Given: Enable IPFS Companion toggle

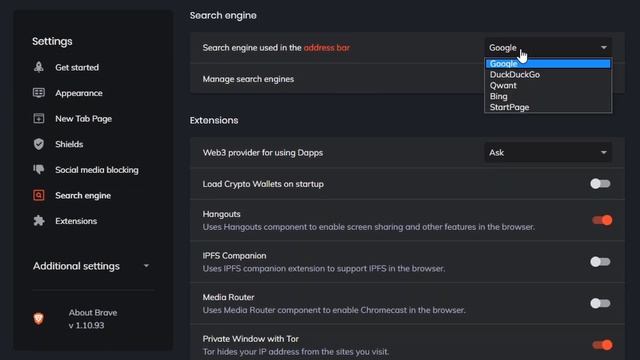Looking at the screenshot, I should pyautogui.click(x=600, y=262).
